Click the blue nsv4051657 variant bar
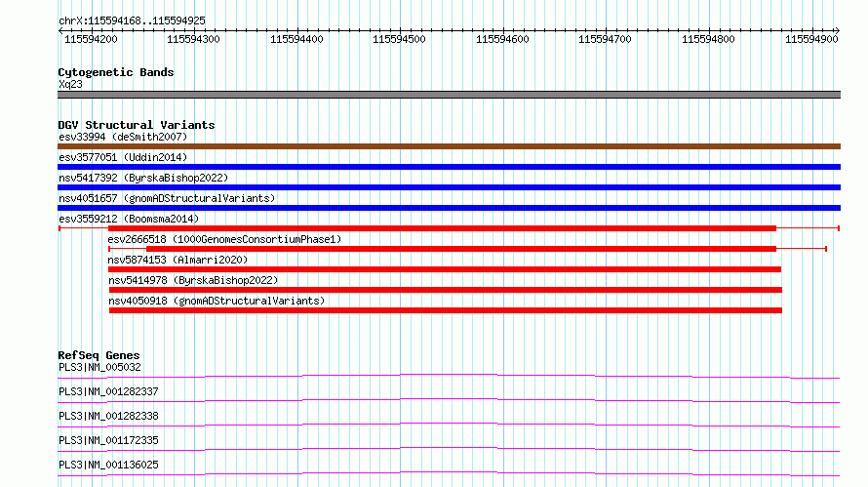This screenshot has height=487, width=868. 449,208
